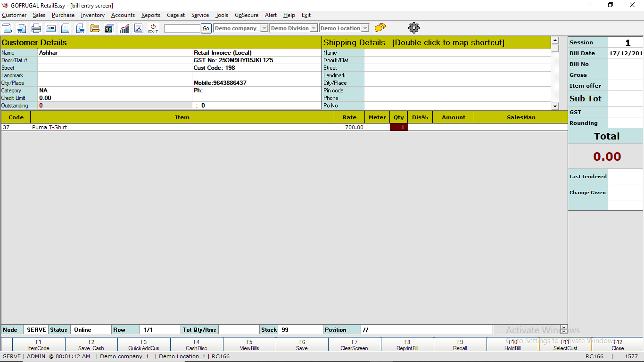This screenshot has height=362, width=644.
Task: Open the bar chart toolbar icon
Action: tap(124, 28)
